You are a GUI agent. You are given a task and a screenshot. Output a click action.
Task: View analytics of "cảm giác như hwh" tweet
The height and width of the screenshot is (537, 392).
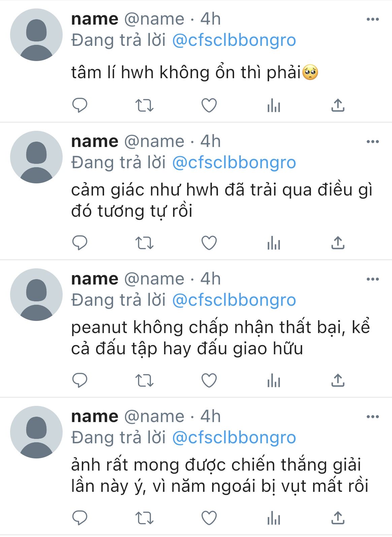[x=273, y=243]
